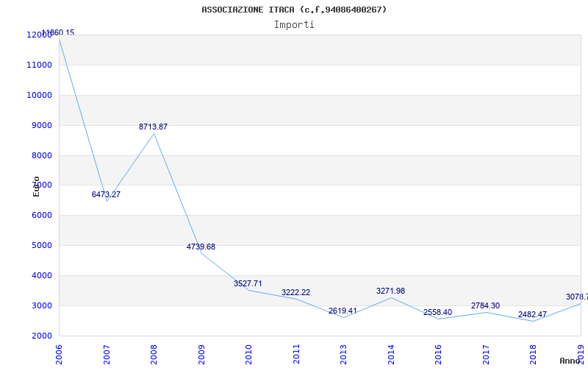This screenshot has height=368, width=588.
Task: Click the y-axis value 2000
Action: click(41, 336)
